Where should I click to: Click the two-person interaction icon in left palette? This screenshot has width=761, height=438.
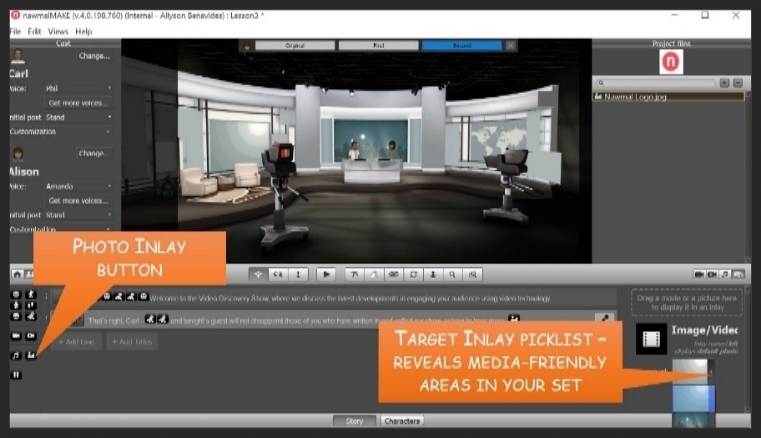tap(31, 305)
